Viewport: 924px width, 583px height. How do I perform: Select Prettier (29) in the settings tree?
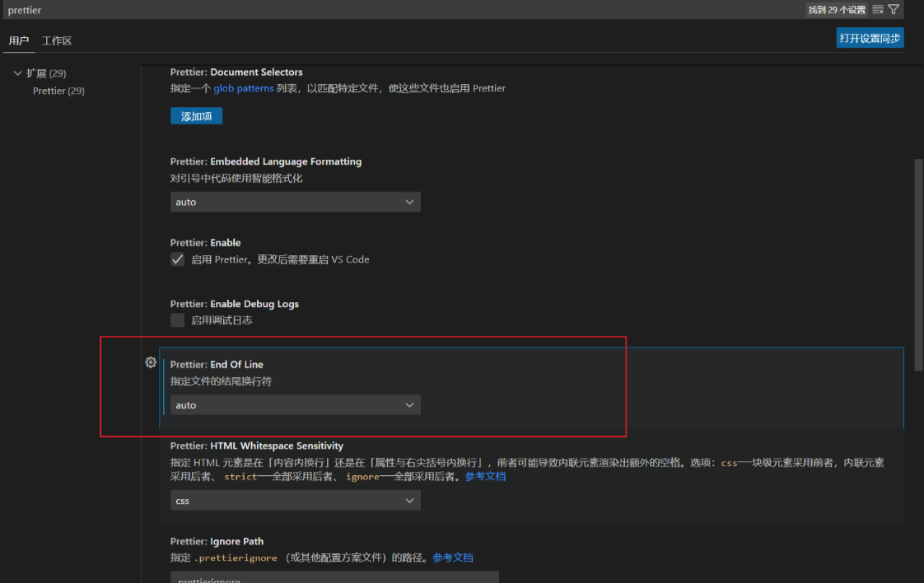click(x=58, y=91)
